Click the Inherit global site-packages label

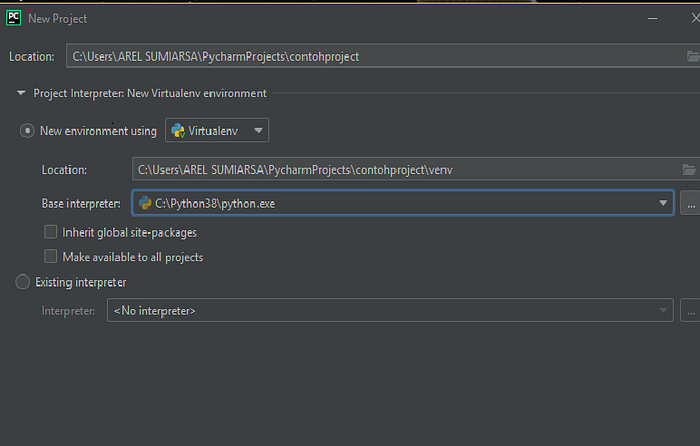129,233
